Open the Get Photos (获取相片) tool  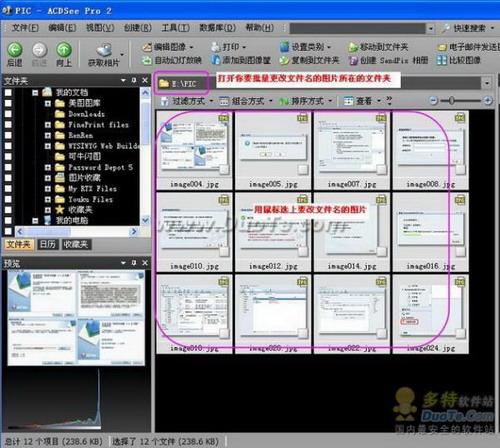click(104, 50)
